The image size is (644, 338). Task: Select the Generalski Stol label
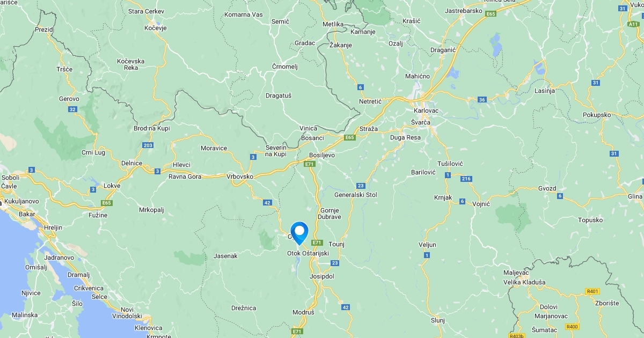click(356, 195)
